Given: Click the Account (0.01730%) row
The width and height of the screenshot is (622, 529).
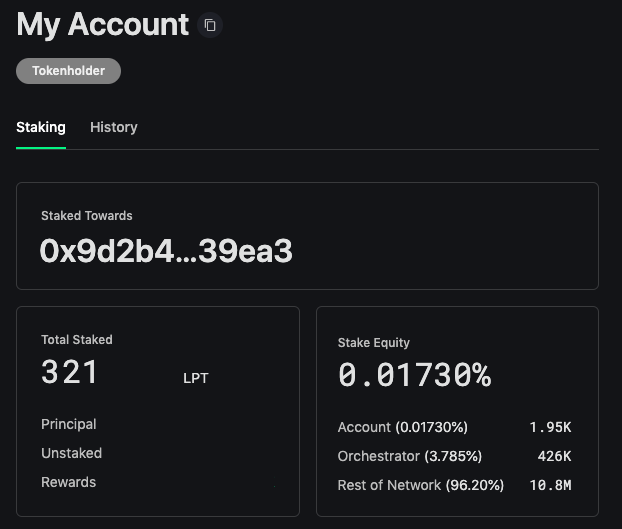Looking at the screenshot, I should click(x=455, y=427).
